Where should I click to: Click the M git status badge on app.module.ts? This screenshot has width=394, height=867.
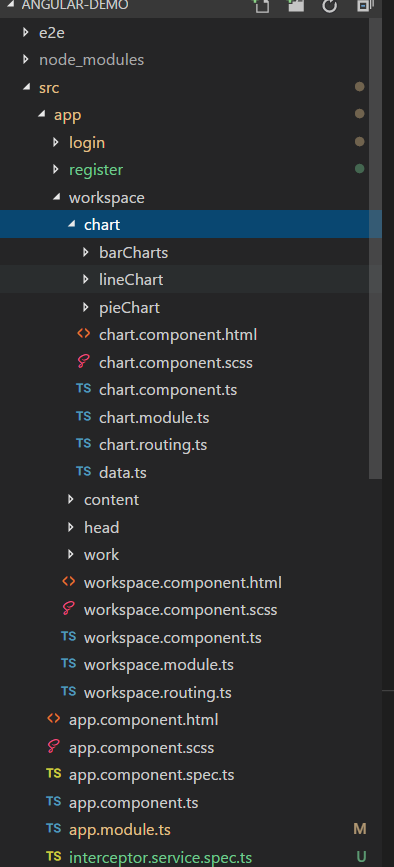360,829
